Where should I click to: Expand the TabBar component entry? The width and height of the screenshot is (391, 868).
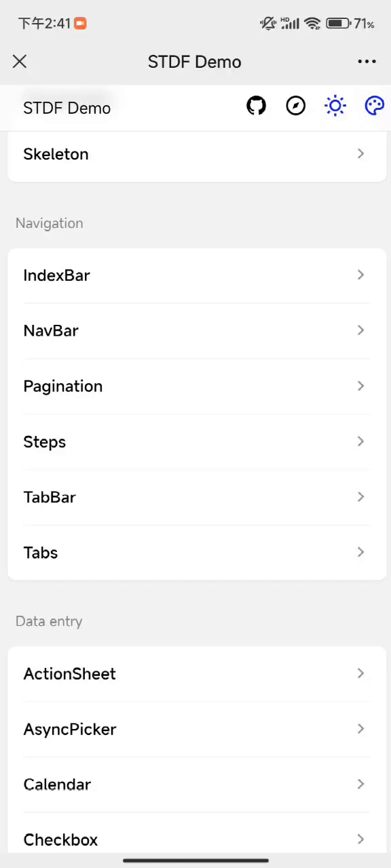[195, 497]
